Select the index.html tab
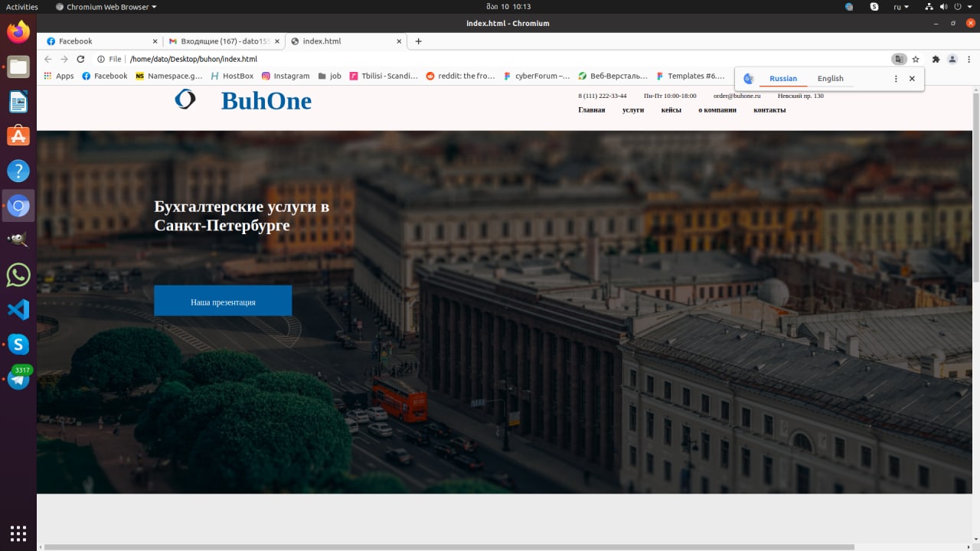 345,41
